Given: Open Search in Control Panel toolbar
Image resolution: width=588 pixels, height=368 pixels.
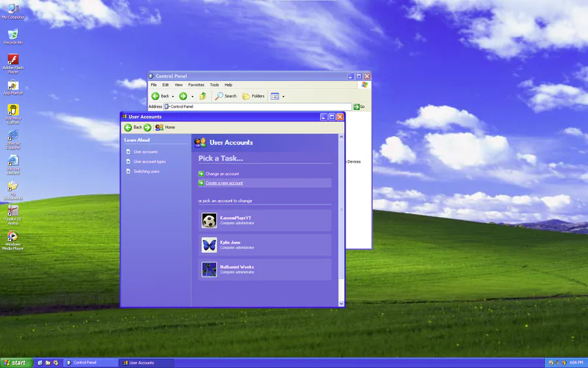Looking at the screenshot, I should 226,96.
